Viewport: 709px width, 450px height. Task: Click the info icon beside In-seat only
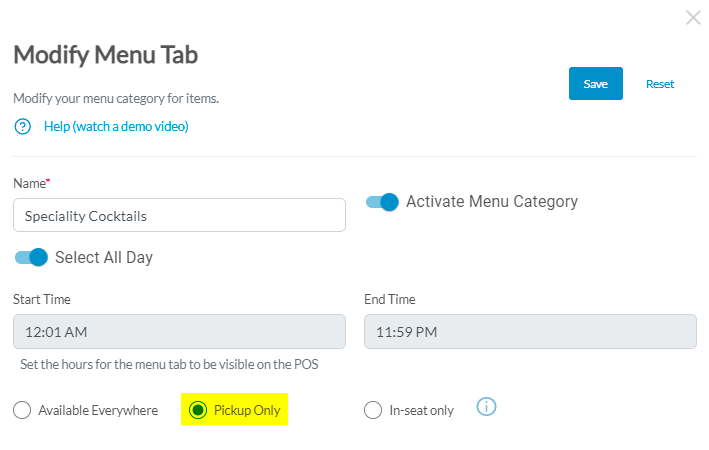point(487,407)
